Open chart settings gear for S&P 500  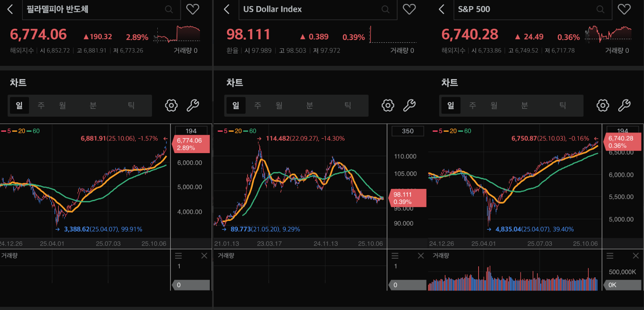coord(603,105)
